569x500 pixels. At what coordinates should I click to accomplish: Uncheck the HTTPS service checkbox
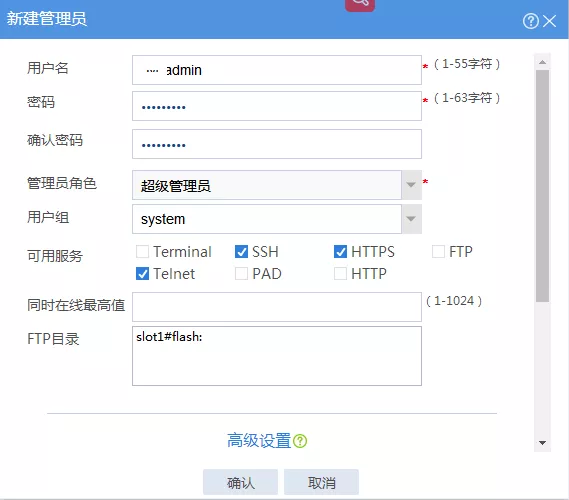click(340, 251)
